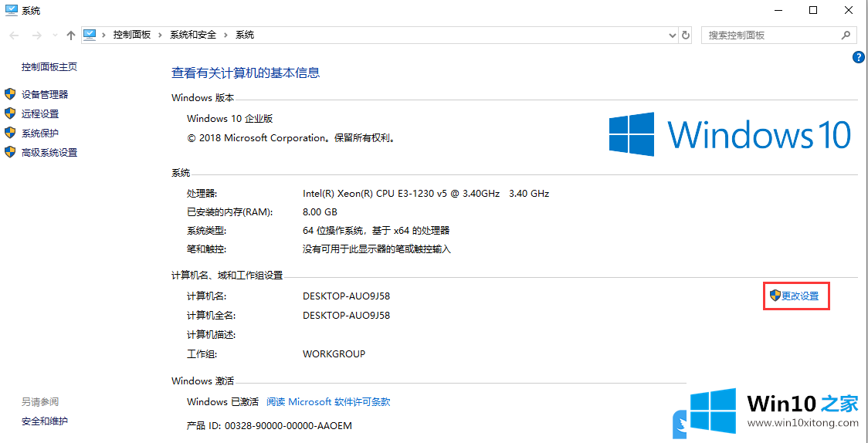Click the heading 查看有关计算机的基本信息

pos(246,73)
